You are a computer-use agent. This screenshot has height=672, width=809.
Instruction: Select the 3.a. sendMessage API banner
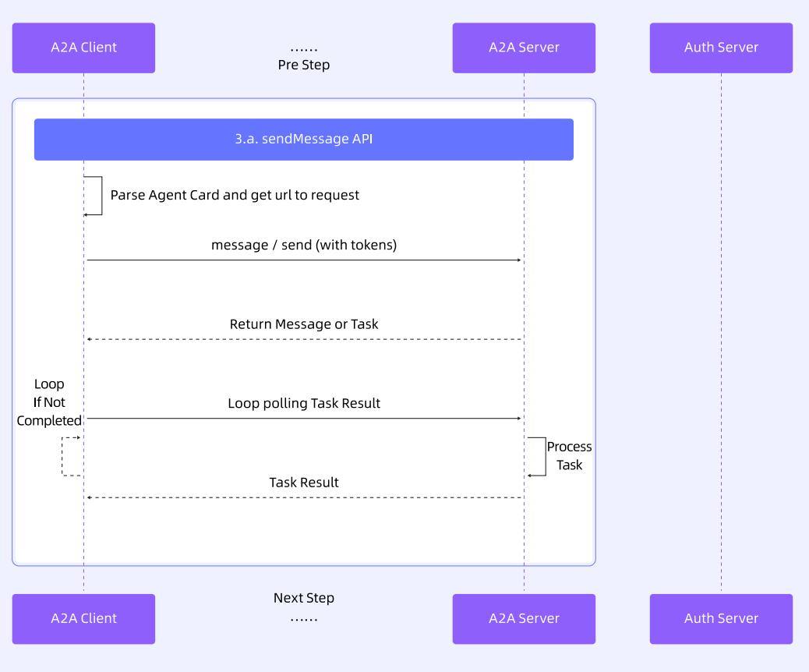[304, 140]
